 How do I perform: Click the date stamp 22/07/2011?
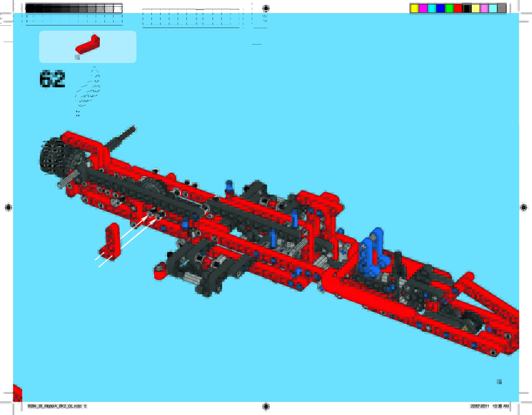tap(480, 406)
